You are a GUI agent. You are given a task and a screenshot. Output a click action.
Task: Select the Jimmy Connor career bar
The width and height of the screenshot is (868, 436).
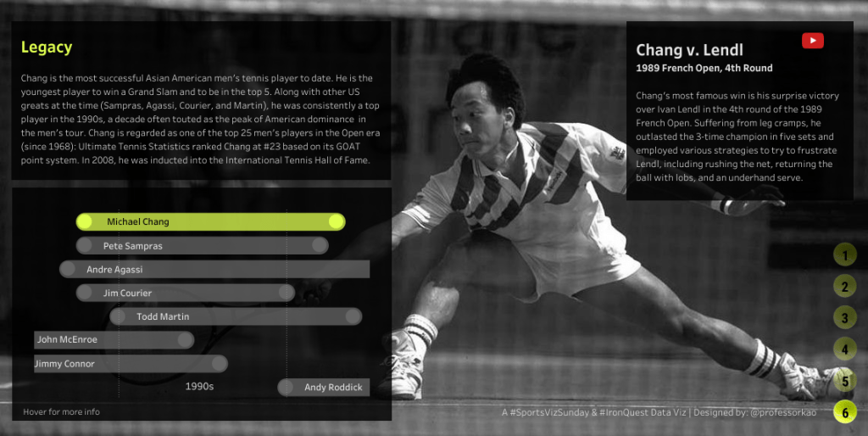pos(131,363)
